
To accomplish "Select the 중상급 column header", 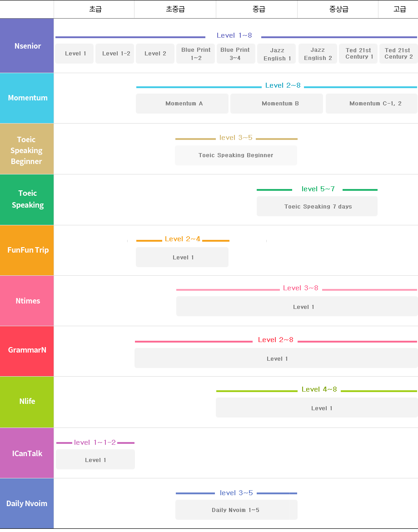I will [x=338, y=9].
